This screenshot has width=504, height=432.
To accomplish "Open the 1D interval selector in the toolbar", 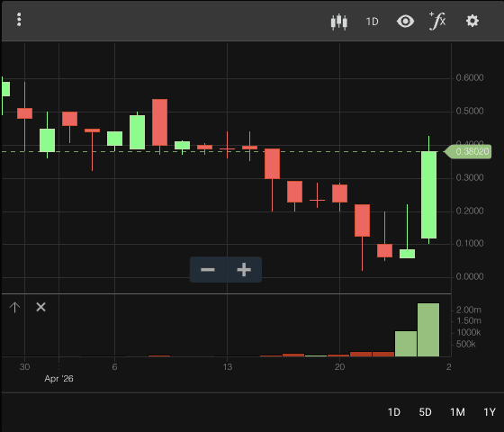I will coord(373,22).
